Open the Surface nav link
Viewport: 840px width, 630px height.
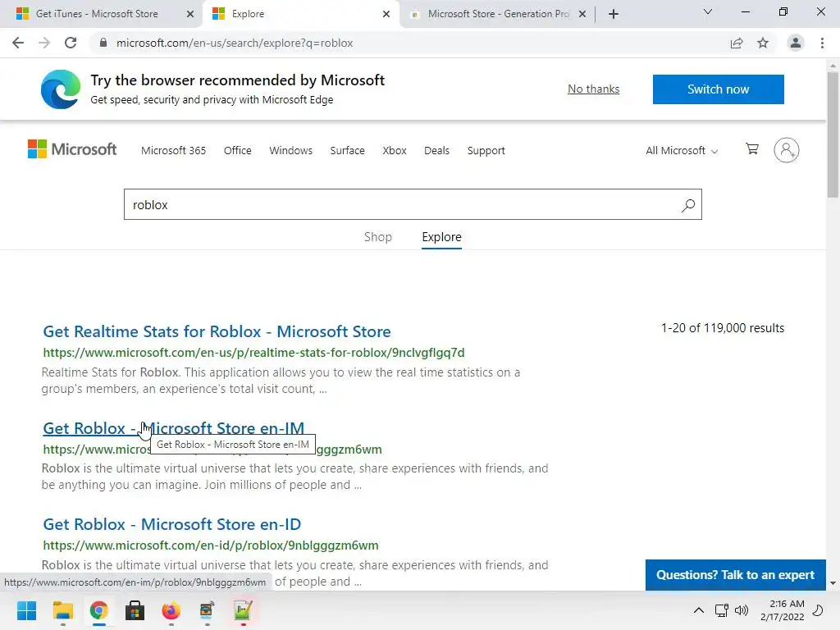point(347,151)
